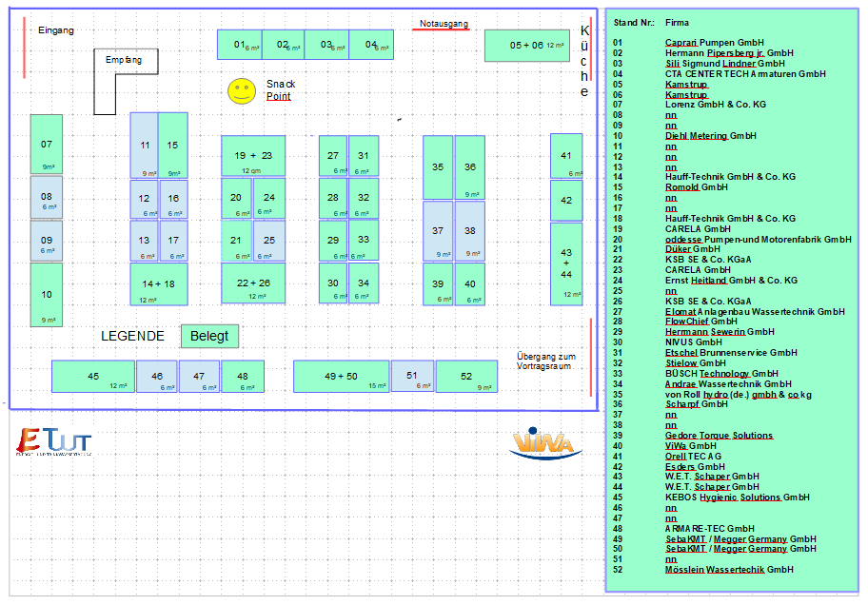868x605 pixels.
Task: Select booth 36
Action: 470,167
